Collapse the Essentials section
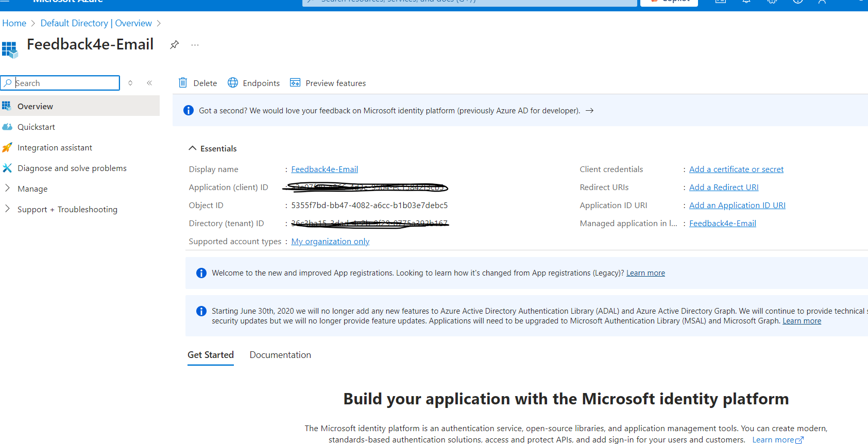This screenshot has height=444, width=868. click(193, 148)
